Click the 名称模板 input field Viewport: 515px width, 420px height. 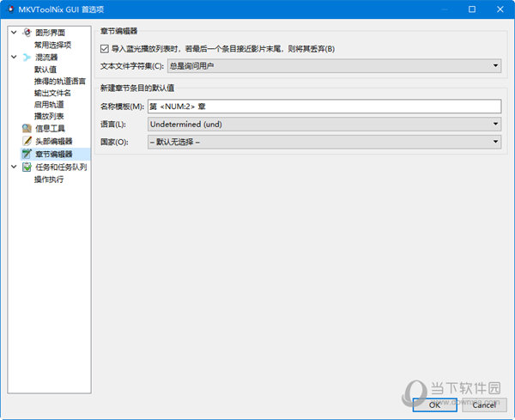324,107
